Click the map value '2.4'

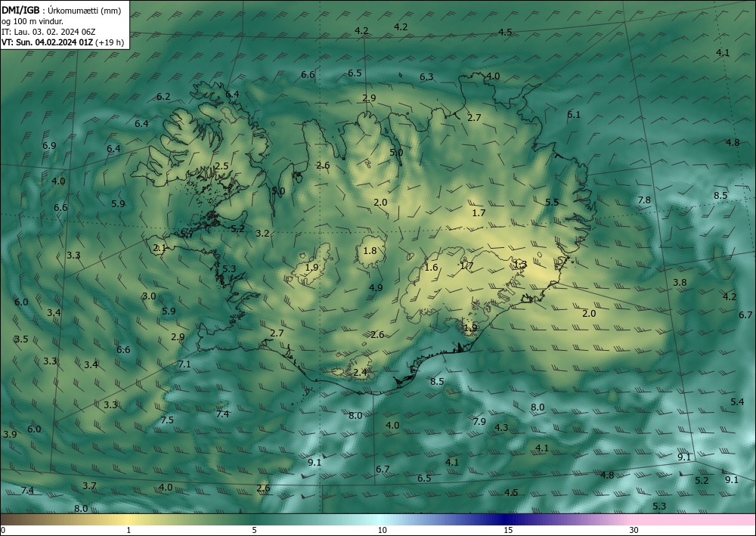point(360,373)
